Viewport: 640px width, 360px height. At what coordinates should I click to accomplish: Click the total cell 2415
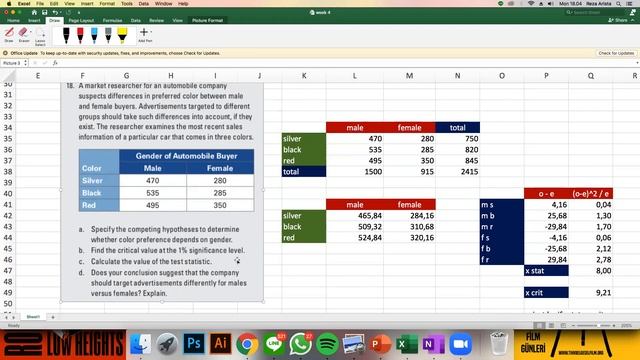pos(457,171)
